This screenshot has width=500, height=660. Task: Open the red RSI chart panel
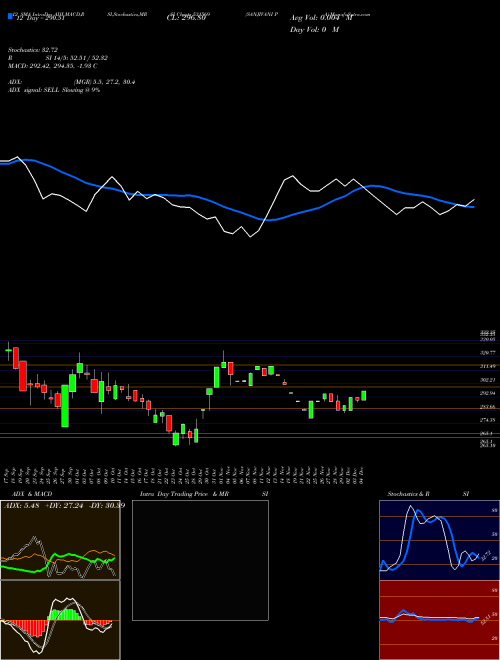[439, 620]
